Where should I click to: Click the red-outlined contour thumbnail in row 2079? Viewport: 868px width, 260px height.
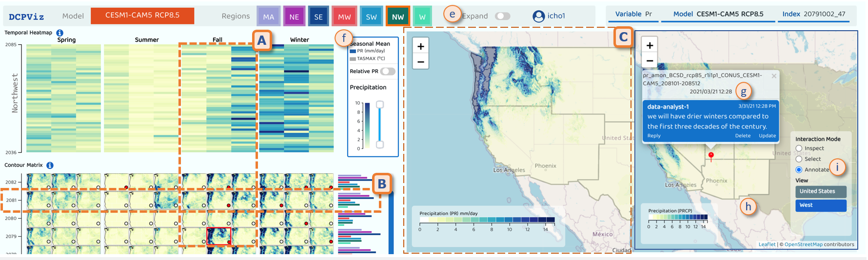pyautogui.click(x=218, y=236)
